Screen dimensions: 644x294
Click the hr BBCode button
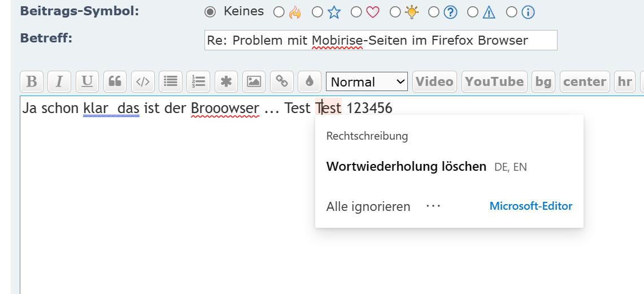click(625, 81)
